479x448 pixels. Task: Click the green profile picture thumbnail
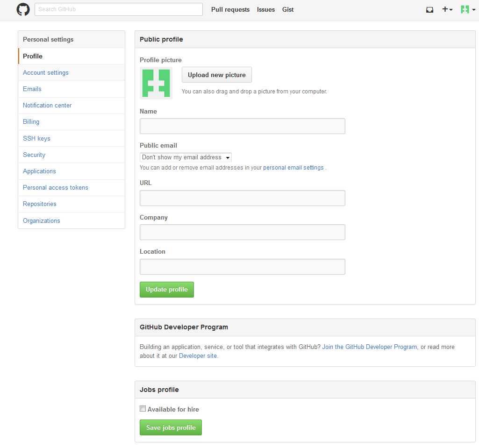[x=156, y=83]
